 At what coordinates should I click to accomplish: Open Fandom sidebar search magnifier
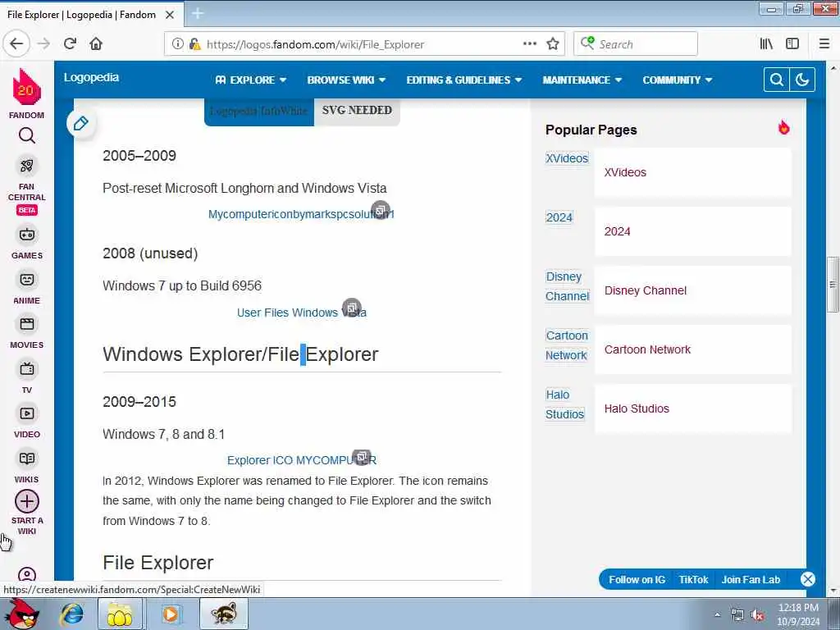pyautogui.click(x=27, y=135)
